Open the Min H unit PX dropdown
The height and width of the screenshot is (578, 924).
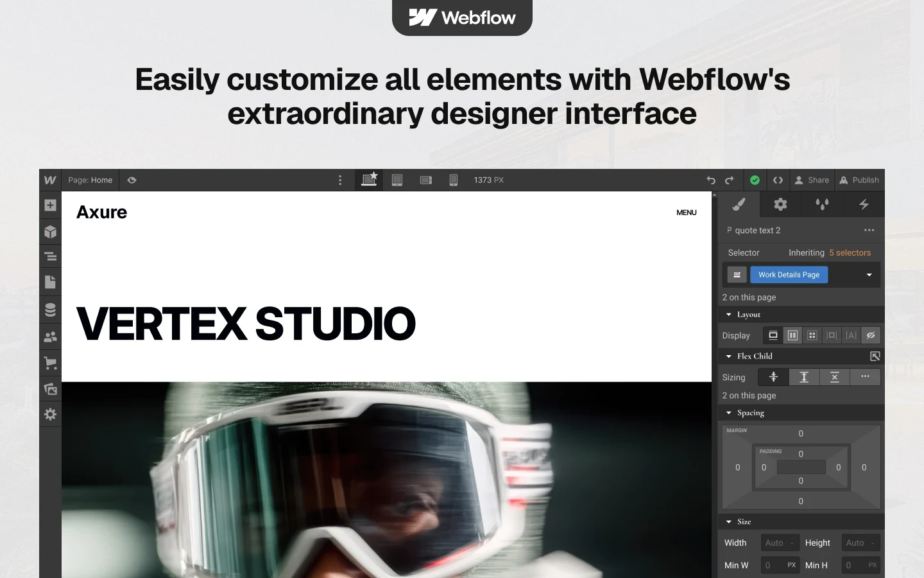[873, 565]
